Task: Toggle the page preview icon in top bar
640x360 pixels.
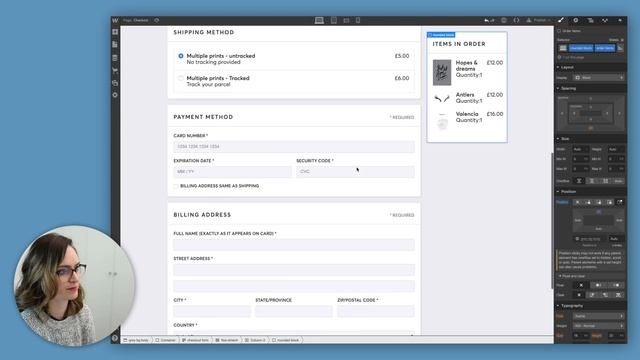Action: (157, 20)
